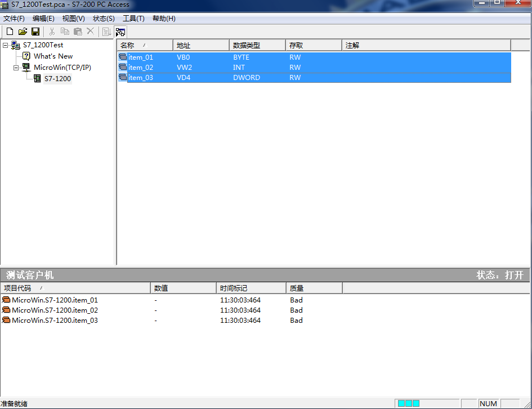The height and width of the screenshot is (409, 532).
Task: Click the NUM indicator in status bar
Action: 488,403
